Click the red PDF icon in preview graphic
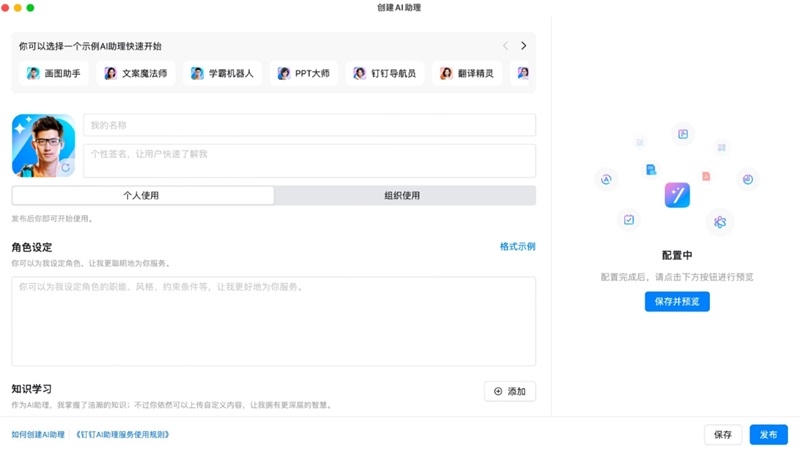The image size is (800, 450). tap(706, 177)
